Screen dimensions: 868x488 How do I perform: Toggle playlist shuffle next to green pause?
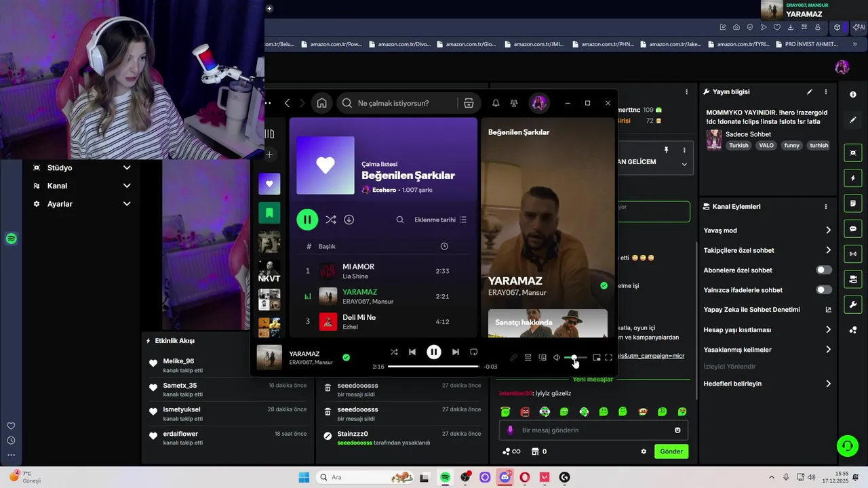pos(330,220)
